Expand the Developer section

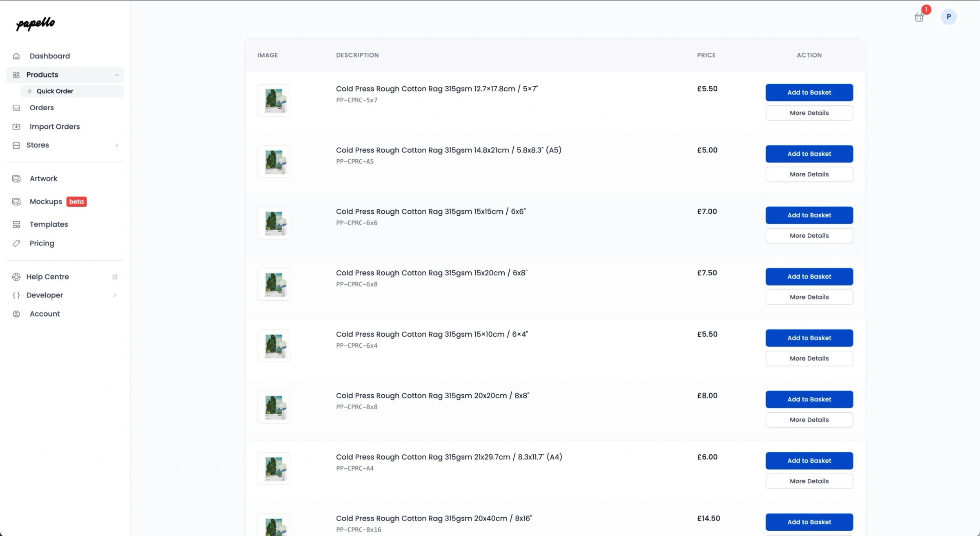point(115,295)
